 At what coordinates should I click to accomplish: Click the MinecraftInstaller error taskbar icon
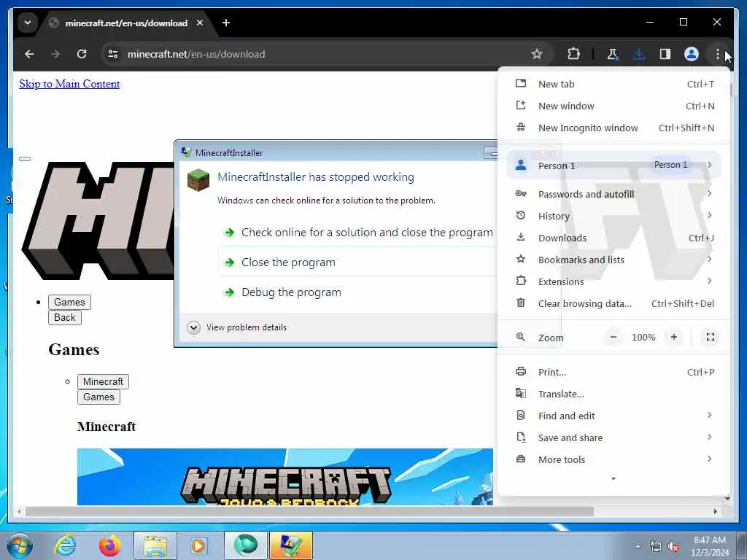(290, 545)
